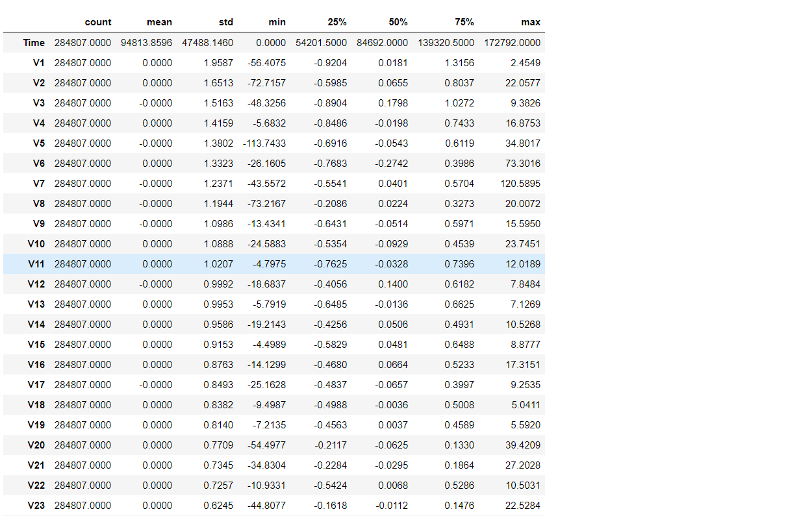Screen dimensions: 812x516
Task: Click Time mean value 94813.8596
Action: [147, 43]
